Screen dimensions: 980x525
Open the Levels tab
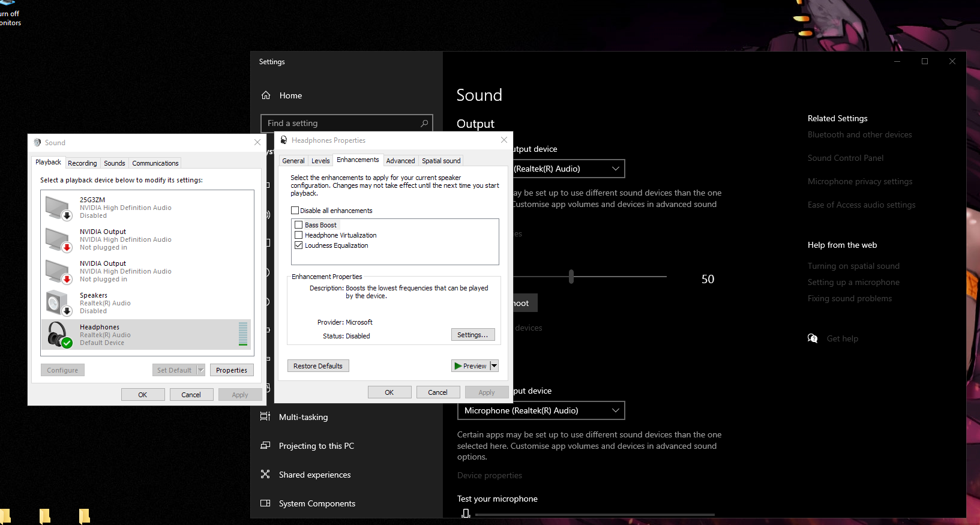tap(320, 161)
